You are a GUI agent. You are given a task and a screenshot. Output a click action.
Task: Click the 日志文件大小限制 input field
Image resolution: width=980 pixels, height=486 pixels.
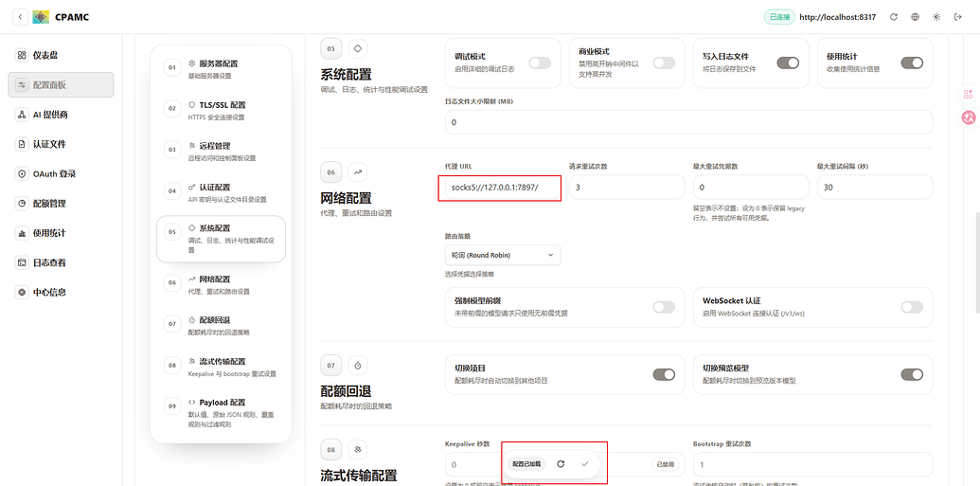tap(688, 122)
